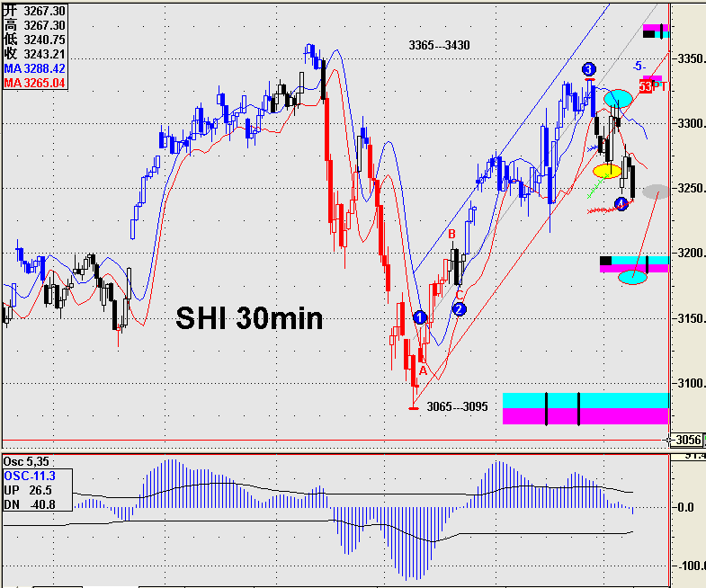Screen dimensions: 706x588
Task: Click the blue -5- projection label
Action: click(638, 66)
